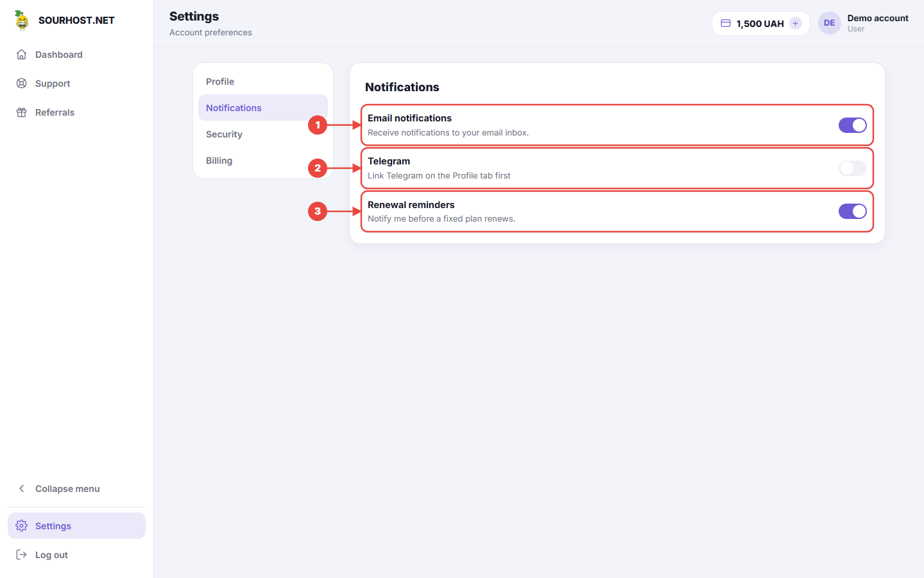Screen dimensions: 924x578
Task: Click 'Receive notifications to your email inbox.' text
Action: [448, 133]
